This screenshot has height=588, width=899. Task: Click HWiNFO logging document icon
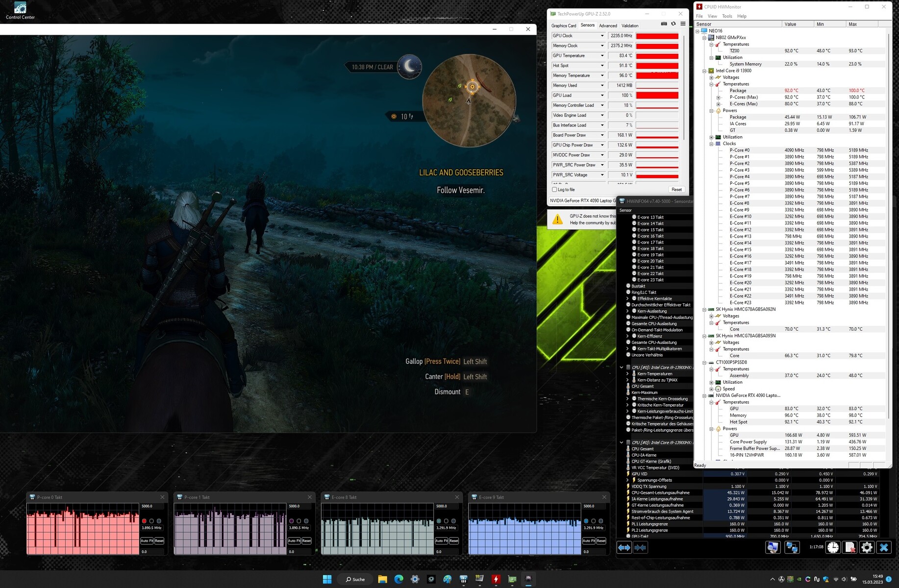(850, 547)
